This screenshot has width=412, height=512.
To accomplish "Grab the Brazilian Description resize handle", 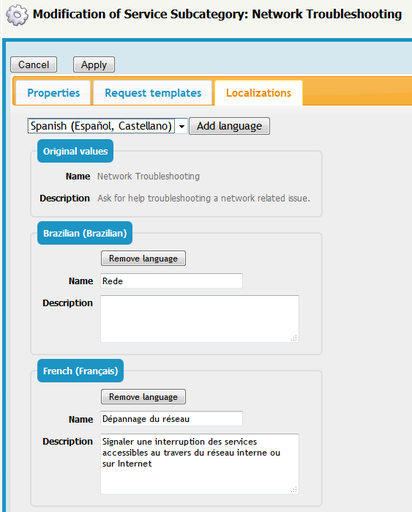I will click(294, 338).
